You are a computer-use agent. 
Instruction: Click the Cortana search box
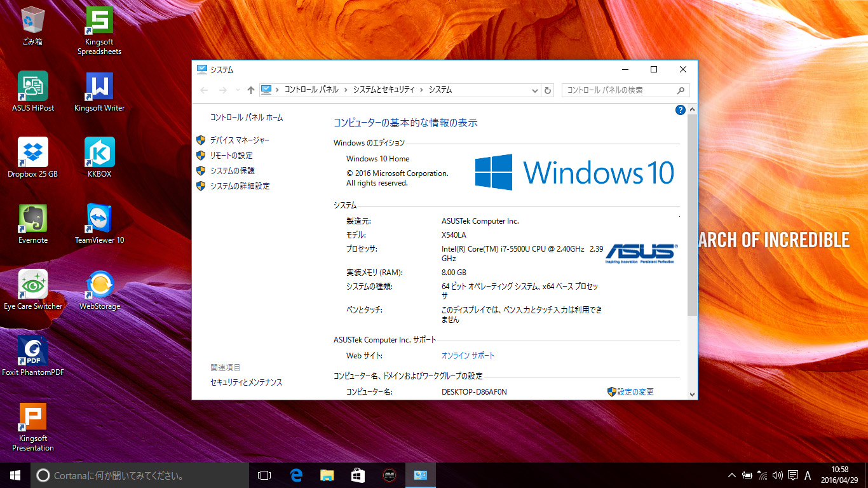click(140, 475)
